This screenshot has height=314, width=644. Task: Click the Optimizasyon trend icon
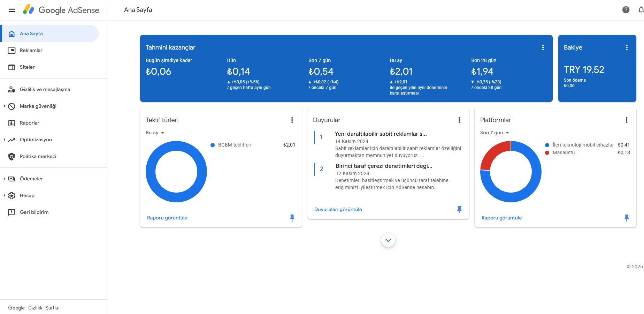(11, 140)
